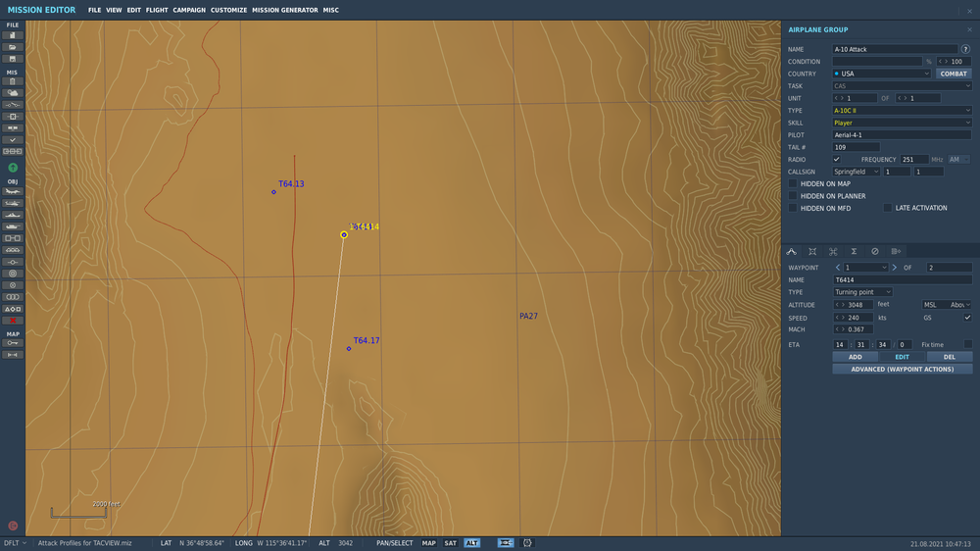Toggle the MAP mode button in status bar
This screenshot has height=551, width=980.
tap(428, 543)
